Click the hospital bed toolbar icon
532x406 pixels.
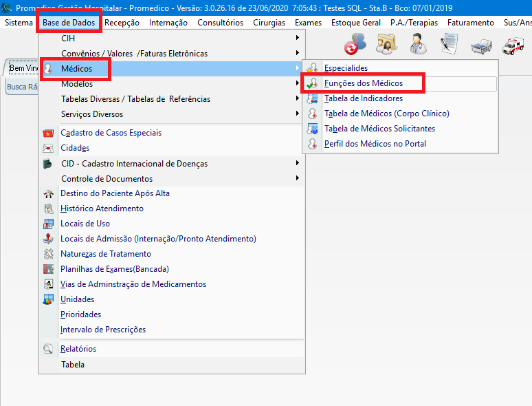click(x=481, y=46)
